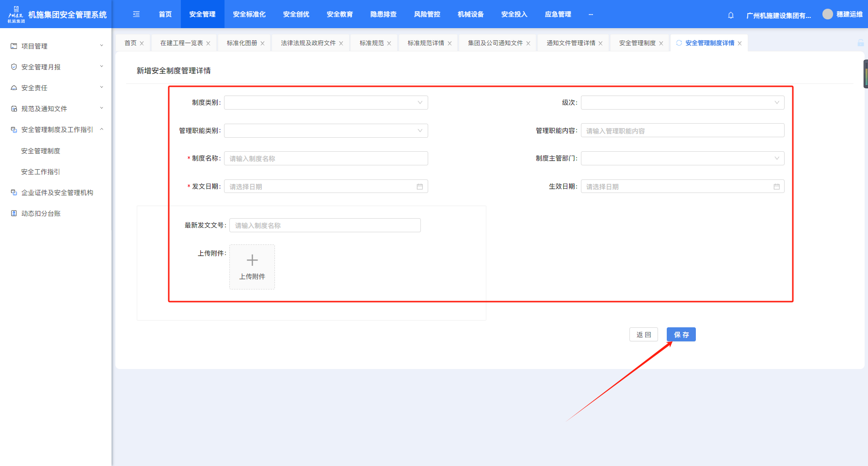Click the plus icon to upload attachment
The image size is (868, 466).
tap(252, 261)
